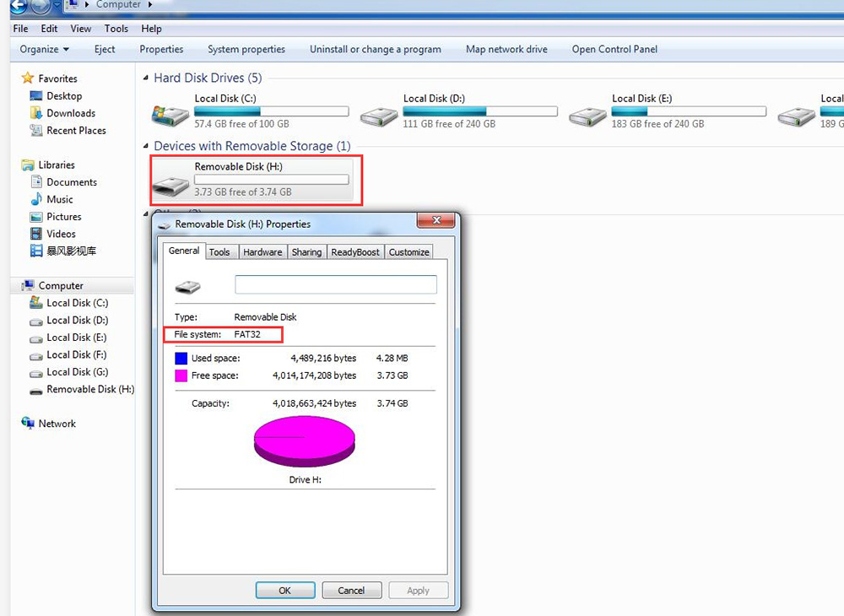Click the Hard Disk Drives (5) heading
Viewport: 844px width, 616px height.
coord(208,78)
